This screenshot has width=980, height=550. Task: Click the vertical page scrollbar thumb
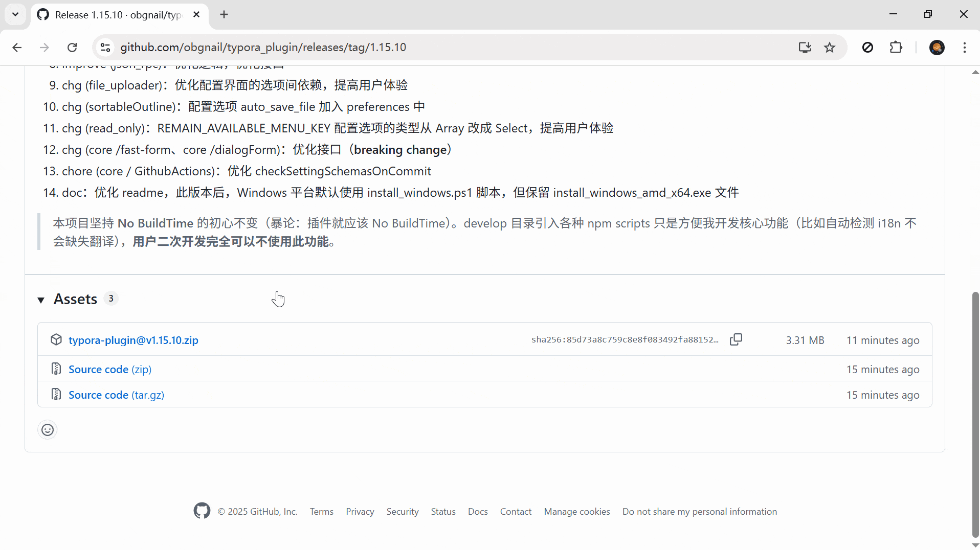click(x=975, y=414)
